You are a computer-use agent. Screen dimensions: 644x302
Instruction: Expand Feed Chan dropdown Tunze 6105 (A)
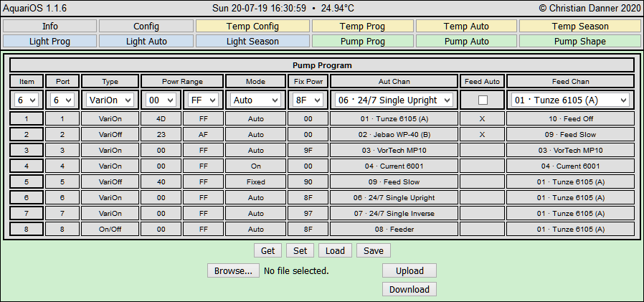click(571, 100)
